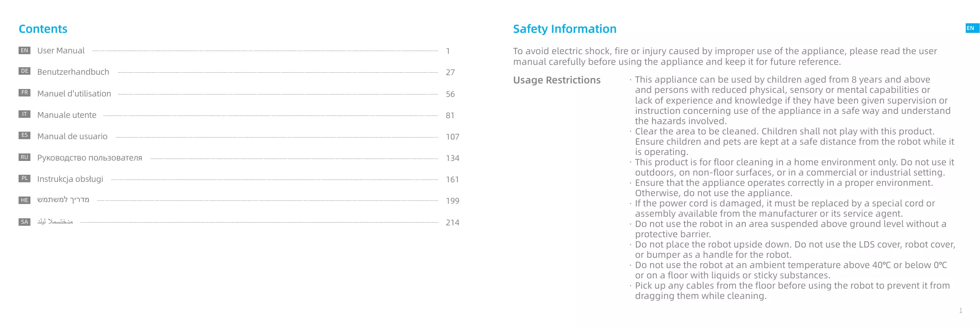Click page number 214 in contents

(452, 223)
